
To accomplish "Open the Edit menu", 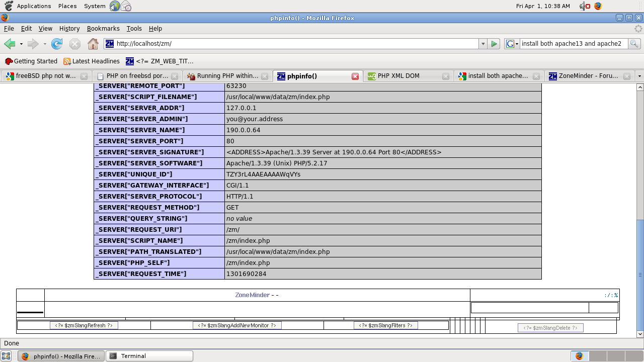I will coord(26,29).
